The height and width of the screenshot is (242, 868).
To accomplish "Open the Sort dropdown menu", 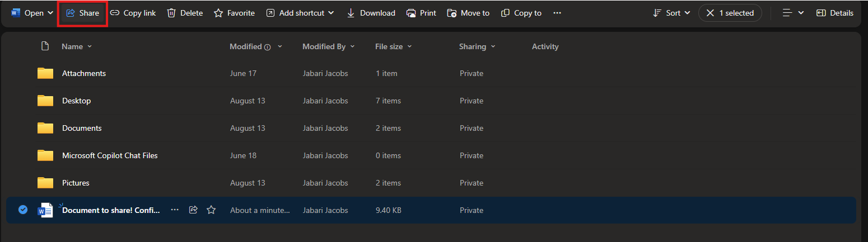I will (x=671, y=13).
